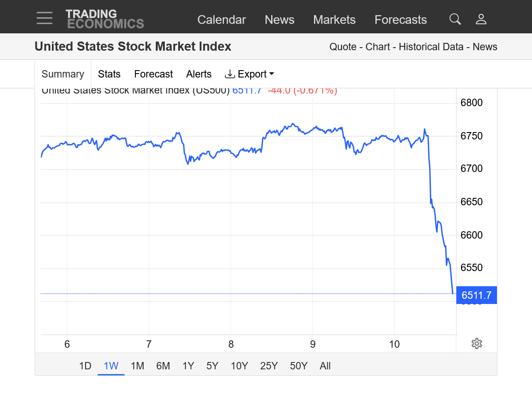This screenshot has width=532, height=404.
Task: Switch to the Stats tab
Action: pos(109,74)
